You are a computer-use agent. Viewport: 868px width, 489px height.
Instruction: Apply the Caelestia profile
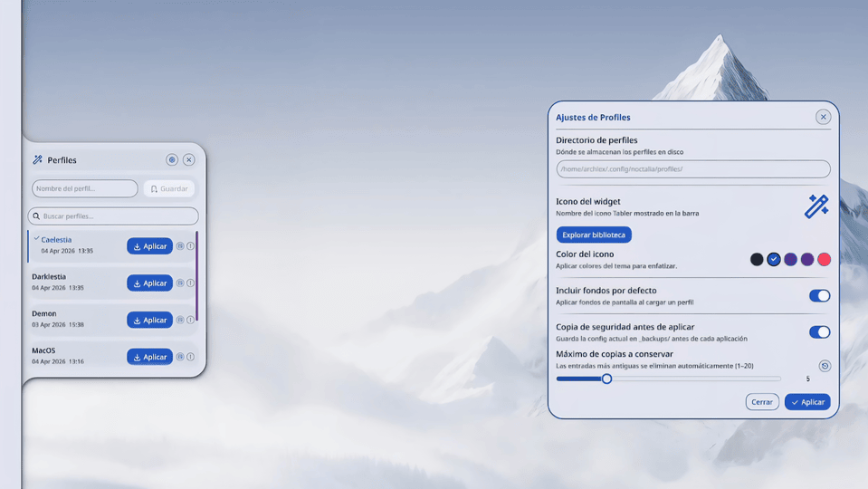[x=149, y=246]
